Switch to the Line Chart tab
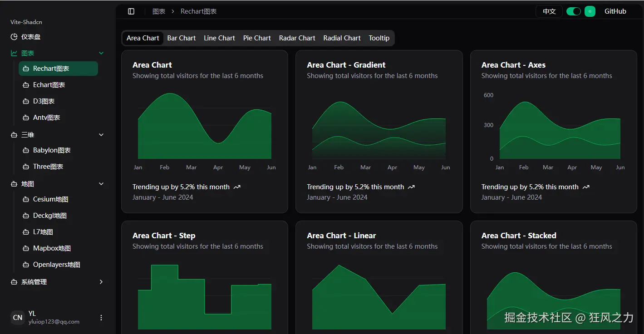 219,38
